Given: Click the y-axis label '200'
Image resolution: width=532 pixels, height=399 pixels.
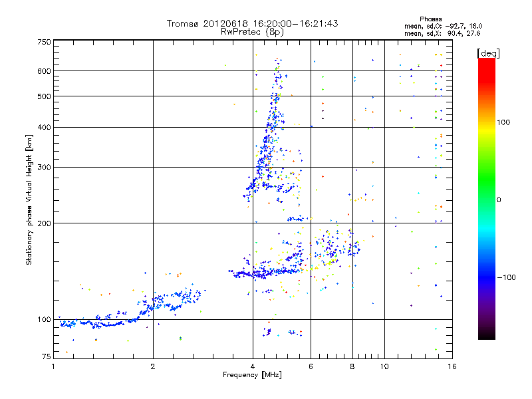Looking at the screenshot, I should tap(44, 223).
